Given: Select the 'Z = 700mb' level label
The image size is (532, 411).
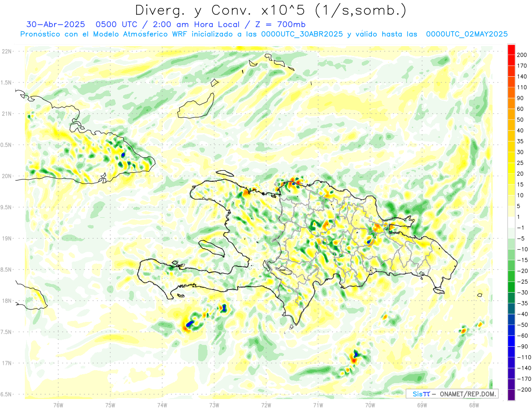Looking at the screenshot, I should tap(281, 24).
